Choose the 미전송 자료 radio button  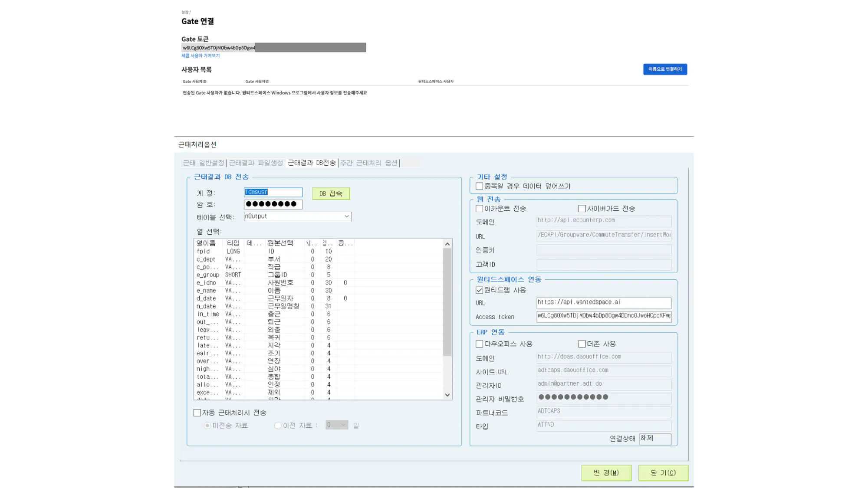click(207, 426)
